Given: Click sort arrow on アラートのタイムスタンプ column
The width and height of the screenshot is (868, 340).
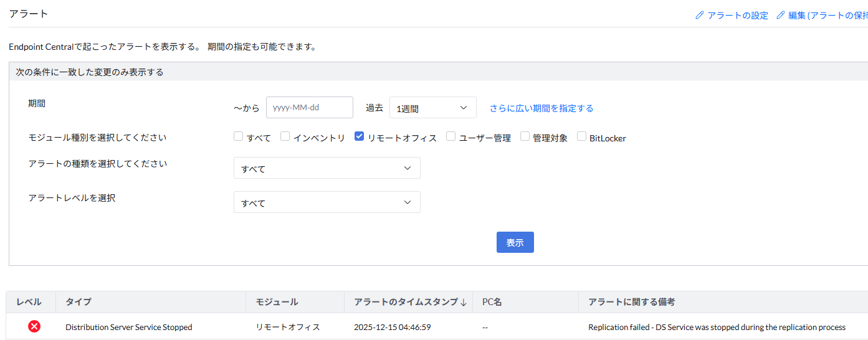Looking at the screenshot, I should pos(463,302).
